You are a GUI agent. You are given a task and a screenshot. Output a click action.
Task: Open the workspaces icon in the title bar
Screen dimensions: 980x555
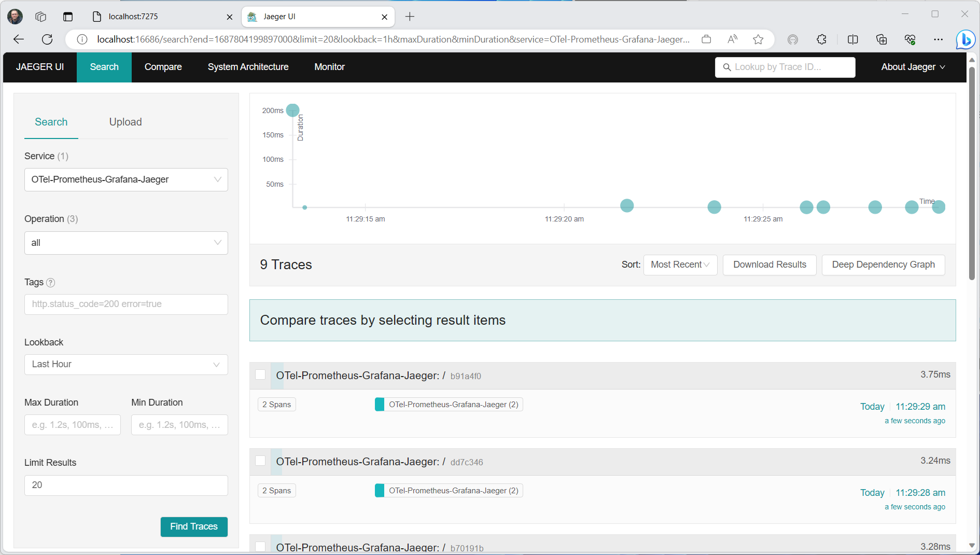[40, 17]
